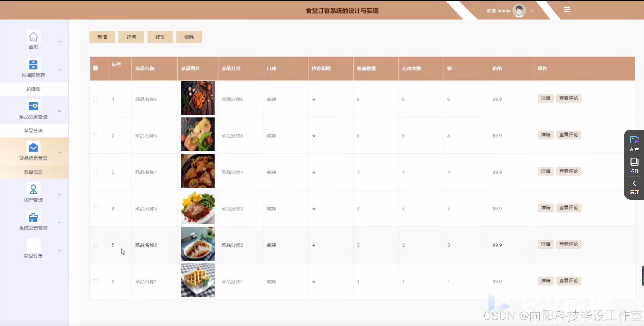This screenshot has width=644, height=326.
Task: Check the checkbox for row 菜品名称6
Action: coord(95,99)
